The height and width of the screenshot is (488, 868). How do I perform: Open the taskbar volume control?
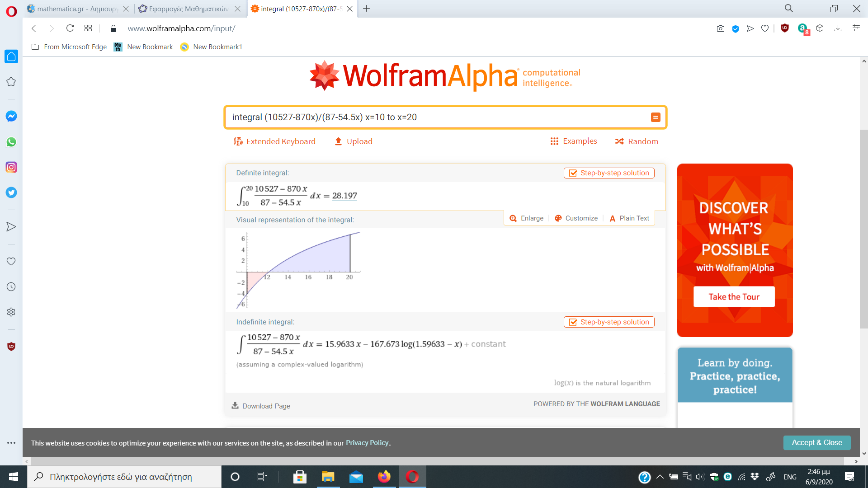(700, 477)
